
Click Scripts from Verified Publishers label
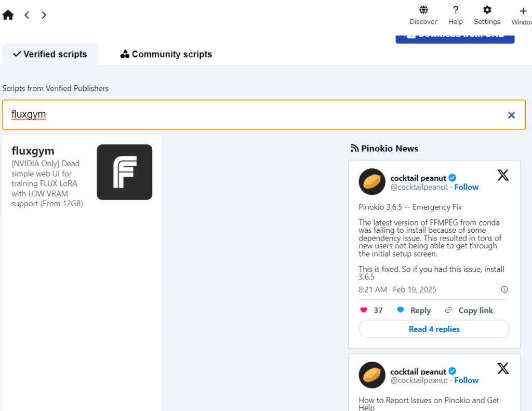pos(55,88)
